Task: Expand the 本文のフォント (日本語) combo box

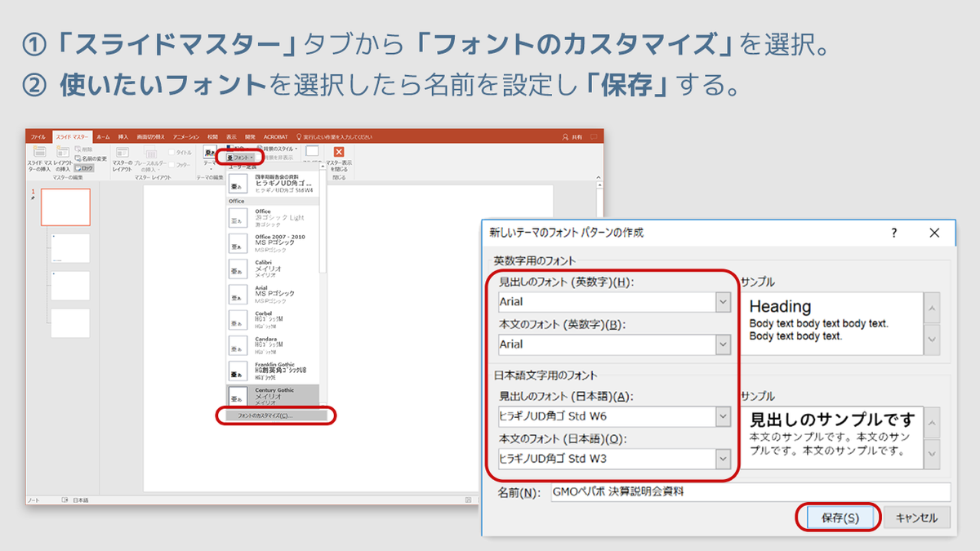Action: click(x=723, y=459)
